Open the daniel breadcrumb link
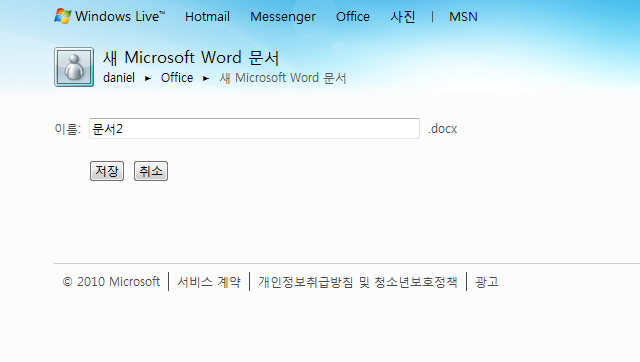Viewport: 640px width, 362px height. [x=119, y=78]
